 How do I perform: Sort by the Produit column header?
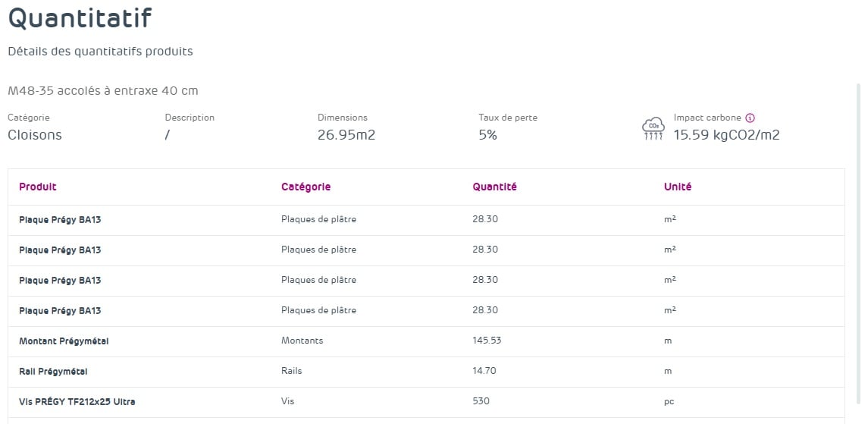(38, 187)
